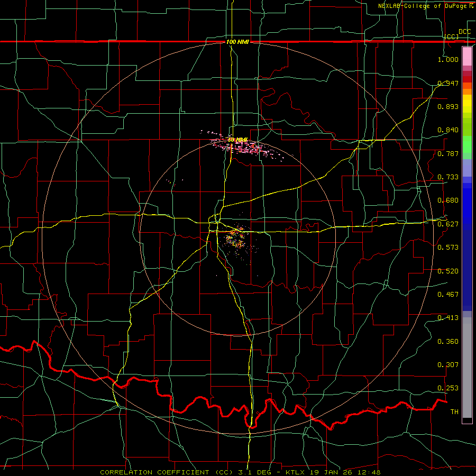Select the 0.733 scale value
The width and height of the screenshot is (476, 476).
click(448, 177)
